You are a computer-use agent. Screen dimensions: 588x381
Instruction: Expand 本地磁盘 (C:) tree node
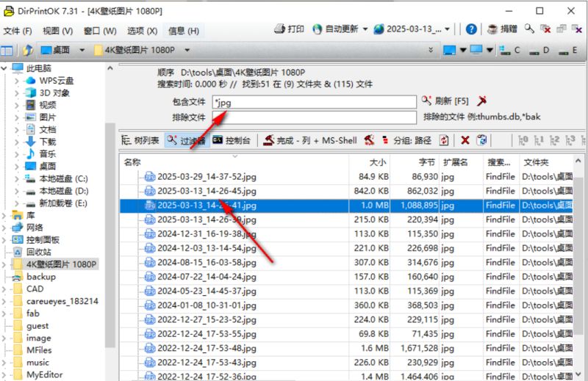click(16, 178)
